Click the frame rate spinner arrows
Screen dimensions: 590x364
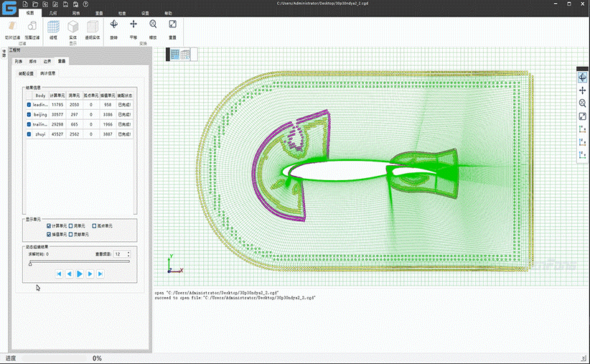128,254
